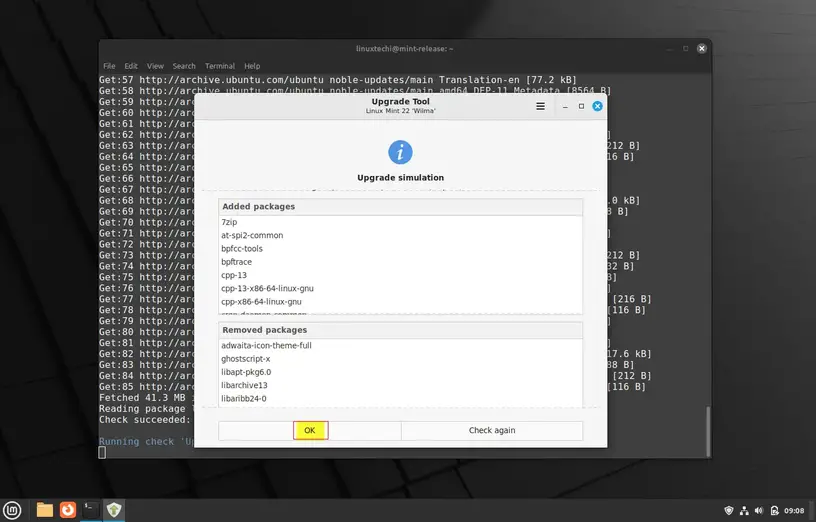Select cpp-13 package row
816x522 pixels.
point(400,275)
